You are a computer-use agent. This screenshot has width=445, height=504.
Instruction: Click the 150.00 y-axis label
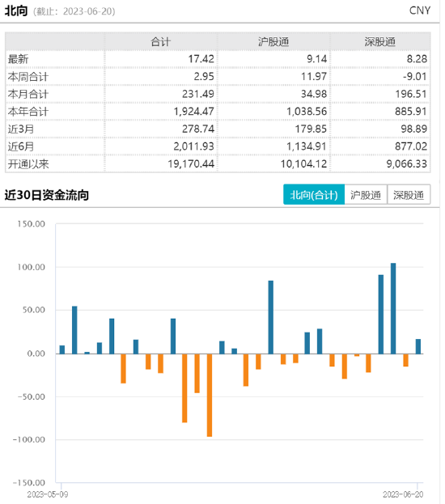[32, 224]
